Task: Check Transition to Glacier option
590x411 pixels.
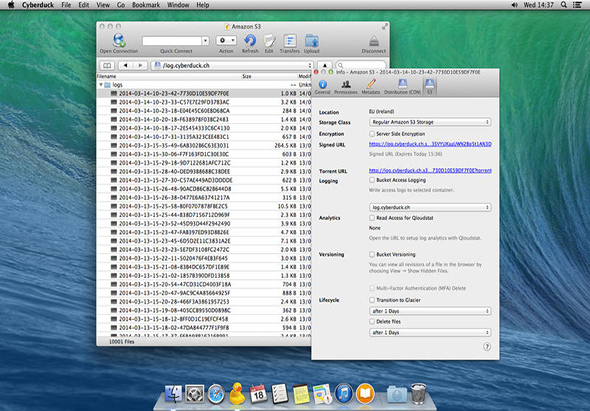Action: click(x=372, y=300)
